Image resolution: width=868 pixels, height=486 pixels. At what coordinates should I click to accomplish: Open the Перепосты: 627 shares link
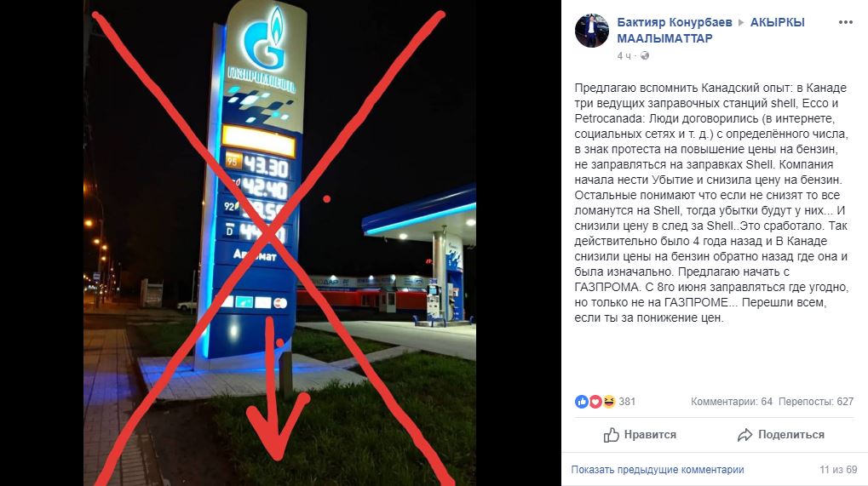(x=816, y=402)
